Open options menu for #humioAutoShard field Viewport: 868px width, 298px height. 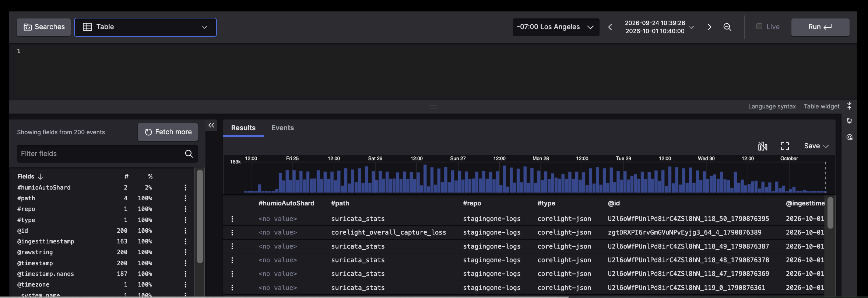(x=185, y=187)
